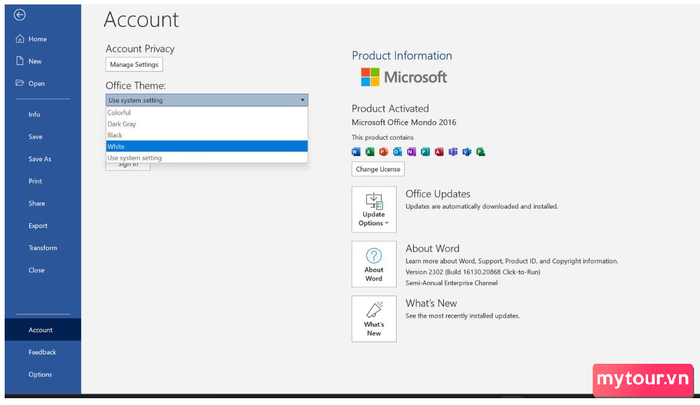This screenshot has width=700, height=405.
Task: Click the Excel product icon
Action: point(370,152)
